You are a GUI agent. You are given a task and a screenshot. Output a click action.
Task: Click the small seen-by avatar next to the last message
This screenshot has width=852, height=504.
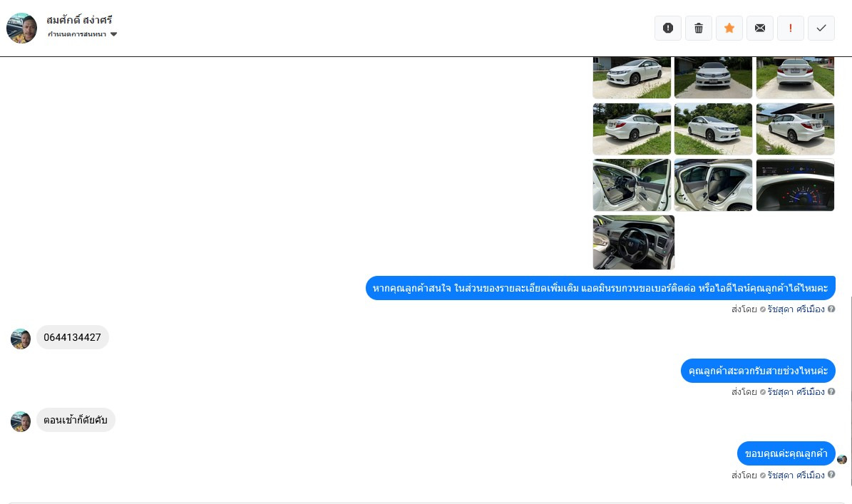pos(842,460)
